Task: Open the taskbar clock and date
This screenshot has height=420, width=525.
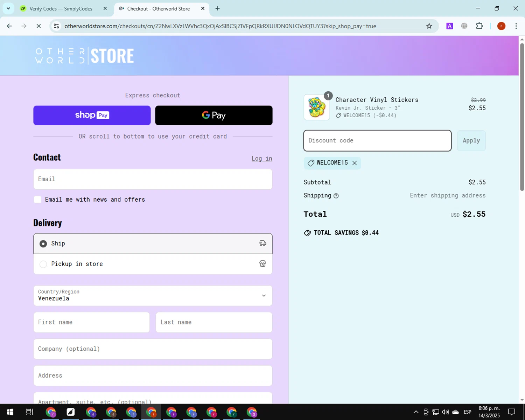Action: pyautogui.click(x=489, y=412)
